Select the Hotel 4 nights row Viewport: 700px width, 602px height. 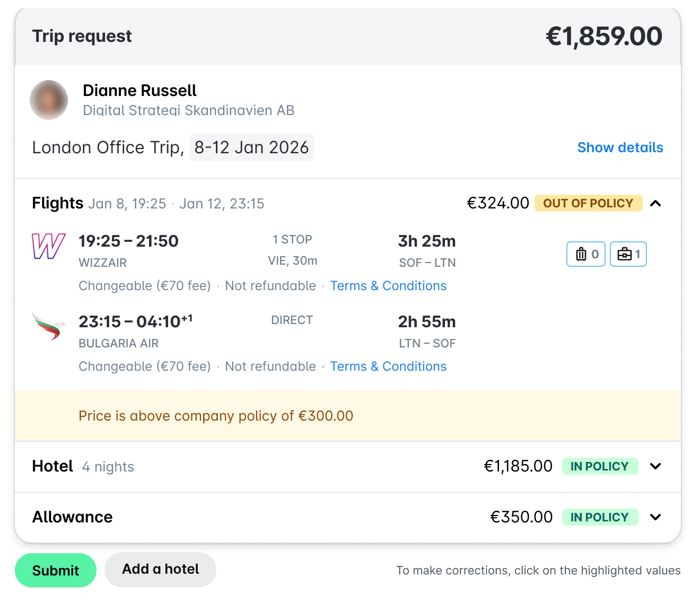(x=348, y=467)
